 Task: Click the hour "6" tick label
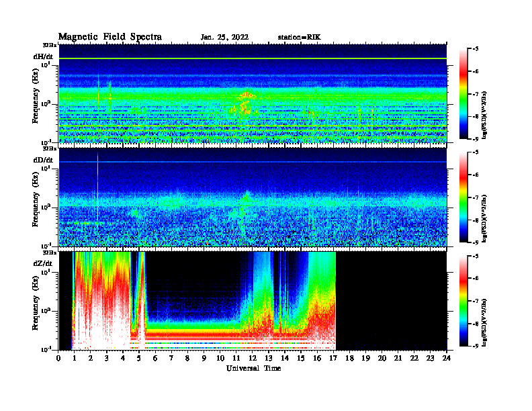[x=155, y=359]
